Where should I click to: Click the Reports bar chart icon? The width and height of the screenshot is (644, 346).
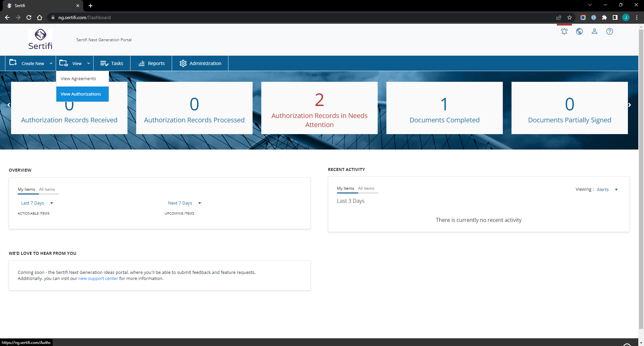[142, 63]
